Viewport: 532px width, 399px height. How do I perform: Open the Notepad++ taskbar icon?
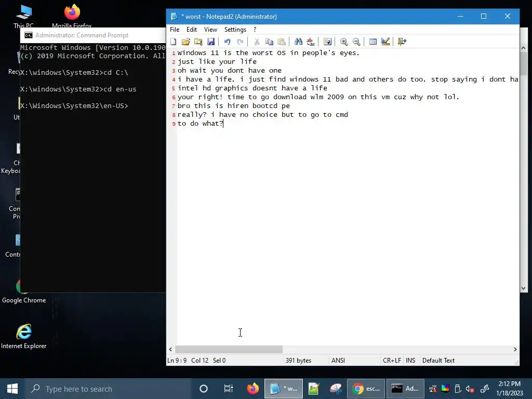(314, 389)
